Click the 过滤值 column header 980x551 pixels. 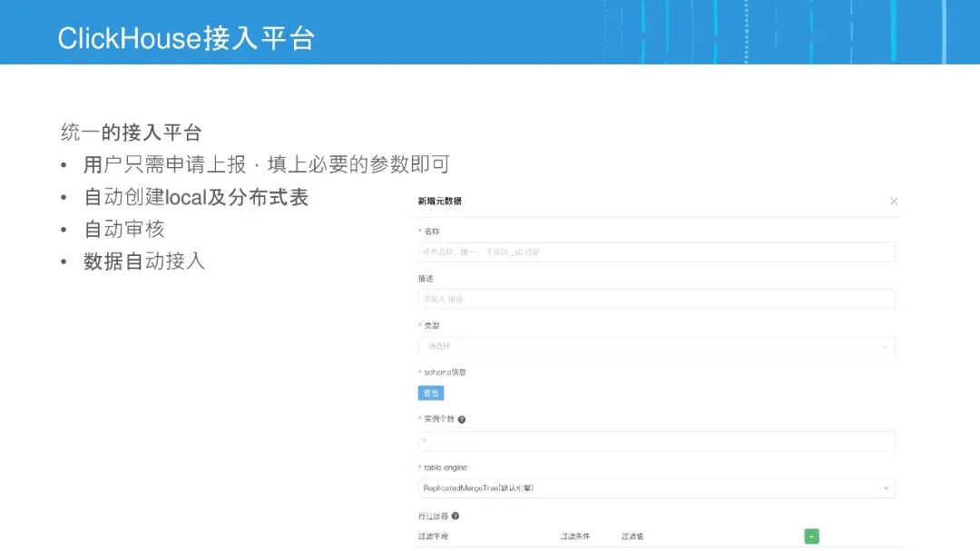632,536
